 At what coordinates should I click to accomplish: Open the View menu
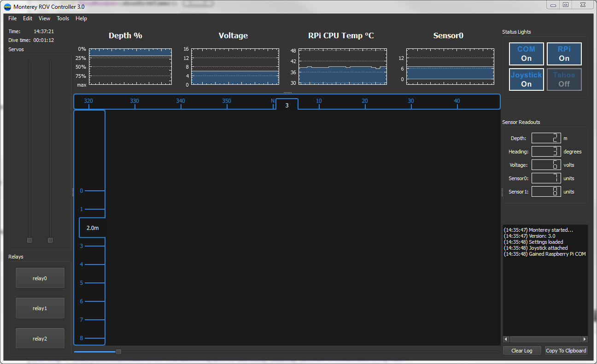click(x=44, y=18)
